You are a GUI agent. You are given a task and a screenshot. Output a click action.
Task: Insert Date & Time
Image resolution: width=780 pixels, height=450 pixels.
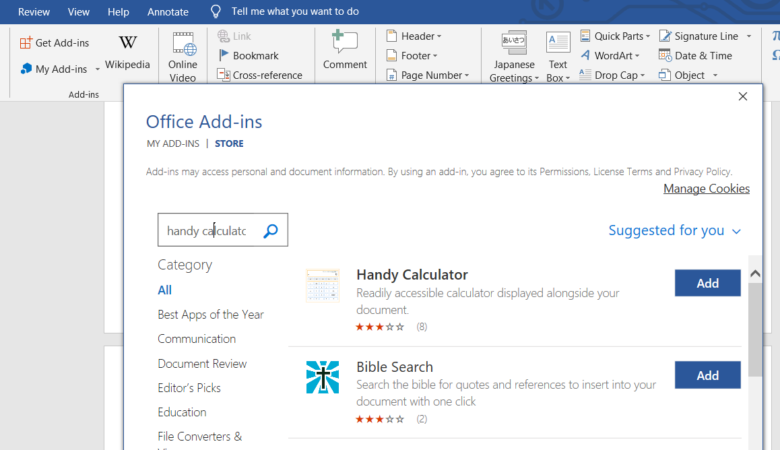(x=695, y=55)
